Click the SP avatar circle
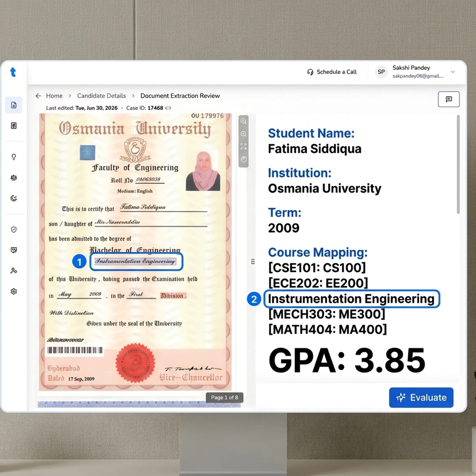Image resolution: width=476 pixels, height=476 pixels. [381, 72]
